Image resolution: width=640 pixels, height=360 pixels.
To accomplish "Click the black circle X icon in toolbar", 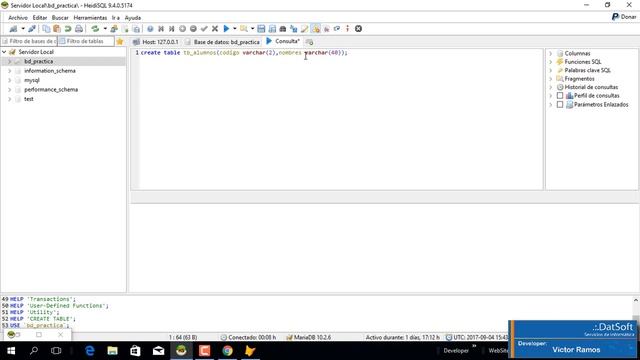I will pyautogui.click(x=358, y=29).
